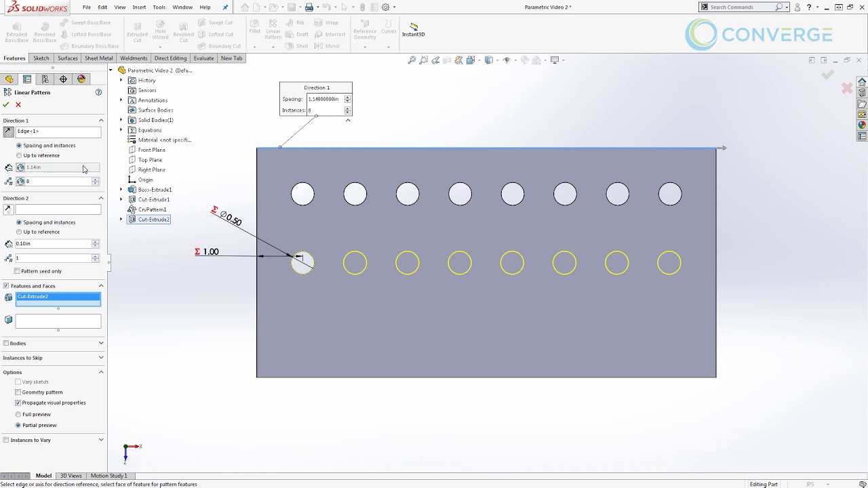Viewport: 868px width, 488px height.
Task: Increment Direction 1 instances count stepper
Action: pyautogui.click(x=96, y=180)
